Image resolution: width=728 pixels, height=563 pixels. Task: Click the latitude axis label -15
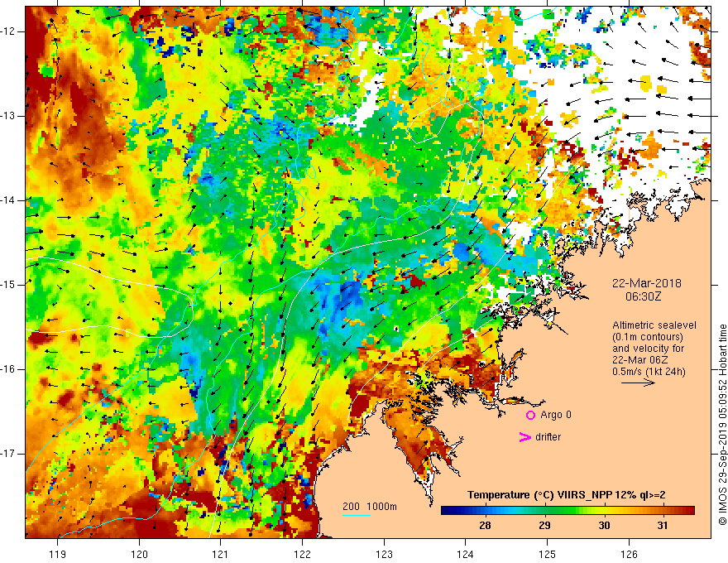[x=7, y=285]
